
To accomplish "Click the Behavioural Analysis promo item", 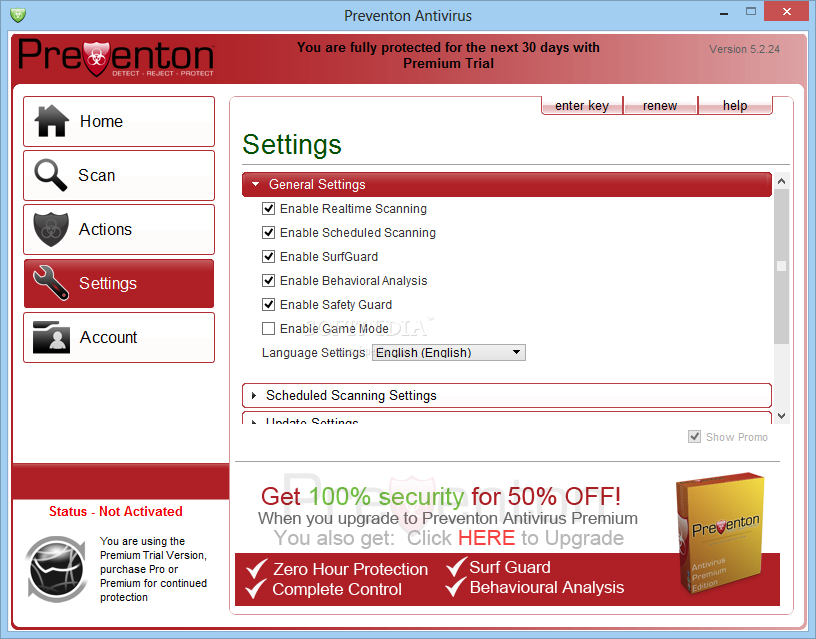I will click(535, 587).
